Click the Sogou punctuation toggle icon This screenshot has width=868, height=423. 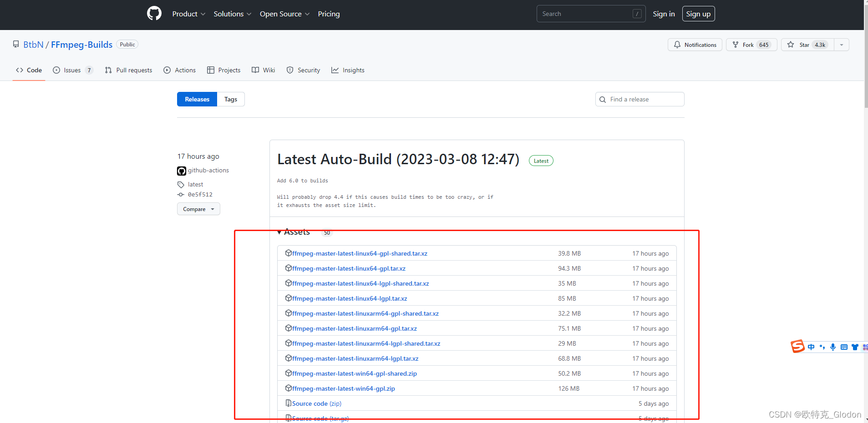point(822,347)
